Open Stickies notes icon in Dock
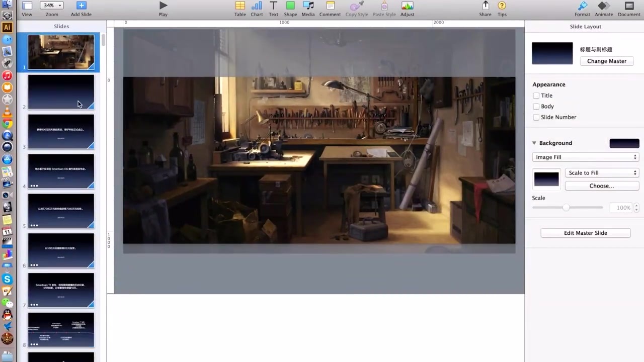The height and width of the screenshot is (362, 644). [x=7, y=220]
